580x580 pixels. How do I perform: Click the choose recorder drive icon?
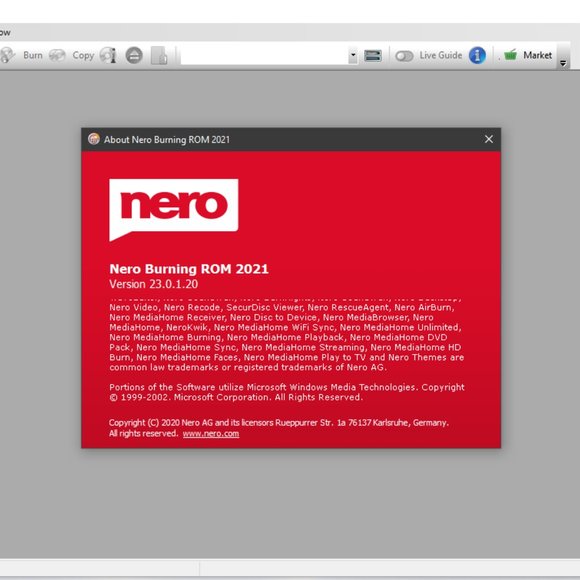(x=372, y=55)
